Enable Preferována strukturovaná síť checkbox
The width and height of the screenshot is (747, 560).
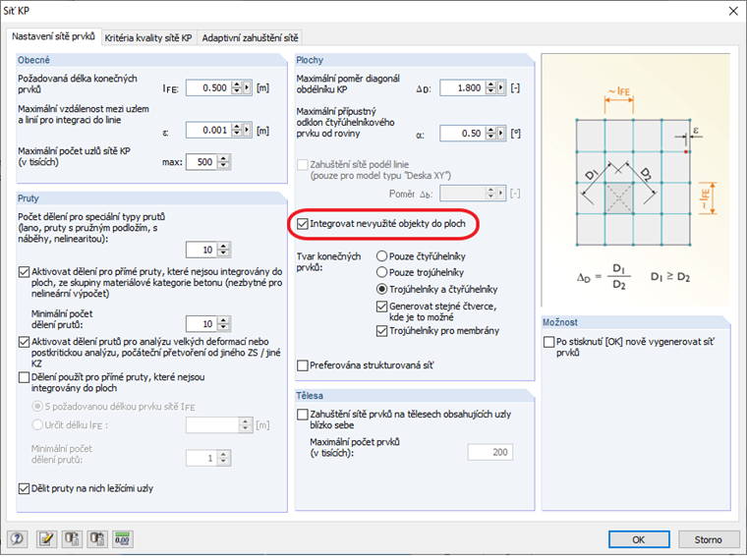point(302,365)
